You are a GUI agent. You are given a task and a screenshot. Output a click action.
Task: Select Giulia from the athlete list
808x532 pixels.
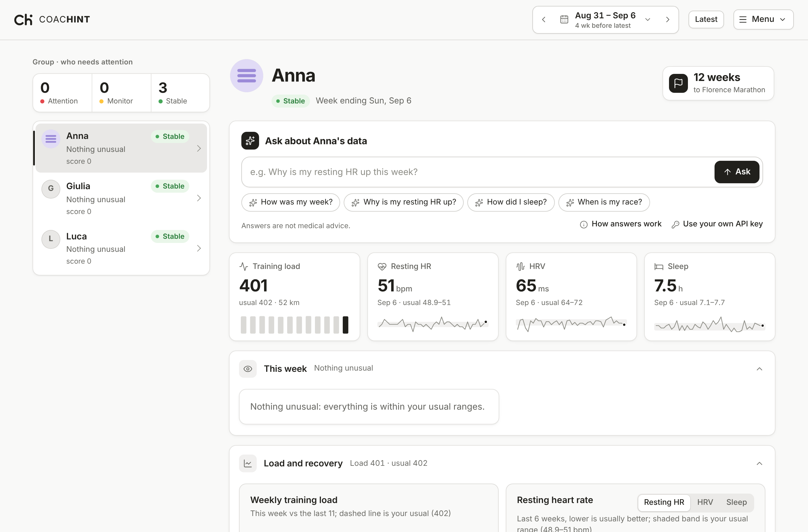121,198
